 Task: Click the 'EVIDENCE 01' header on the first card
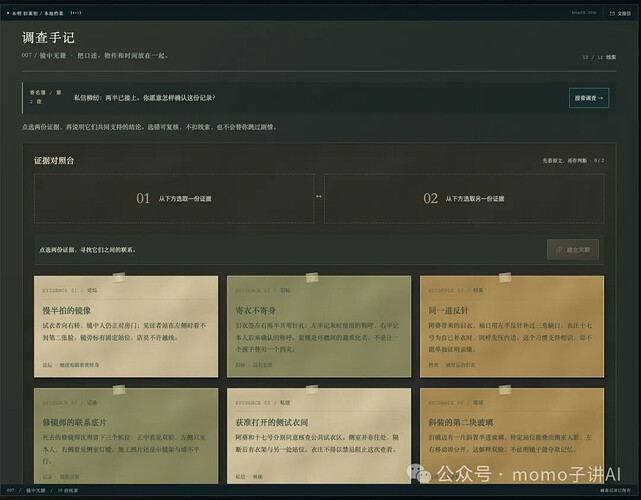[60, 291]
